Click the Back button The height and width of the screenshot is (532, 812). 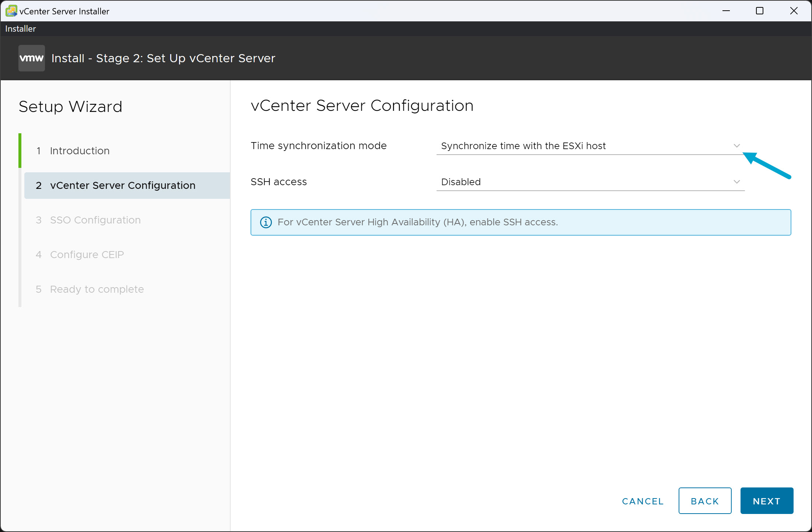(x=705, y=501)
